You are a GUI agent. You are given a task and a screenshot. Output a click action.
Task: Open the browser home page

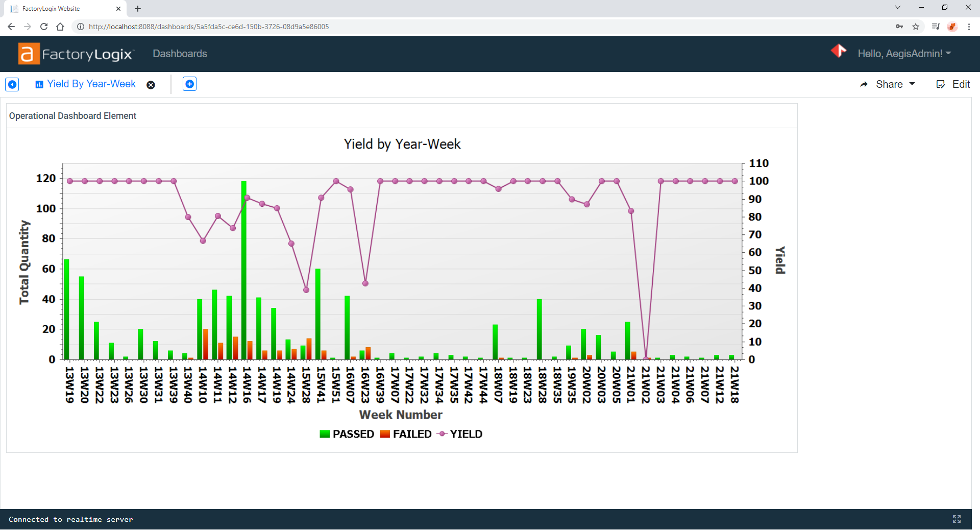60,27
